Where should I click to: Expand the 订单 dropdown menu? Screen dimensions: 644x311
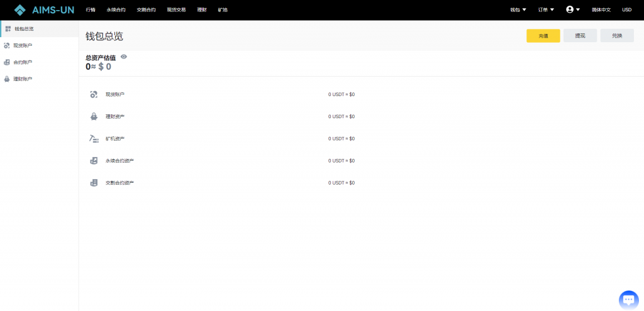(546, 10)
